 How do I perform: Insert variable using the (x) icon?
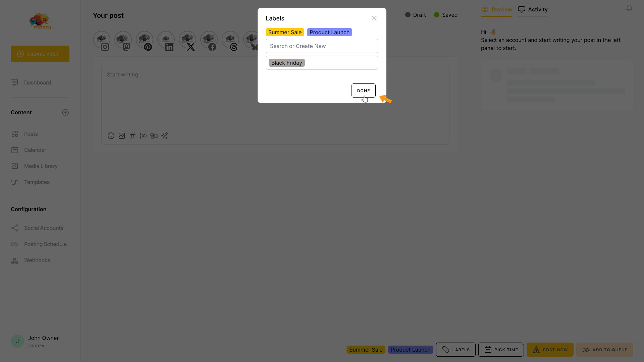(x=143, y=136)
